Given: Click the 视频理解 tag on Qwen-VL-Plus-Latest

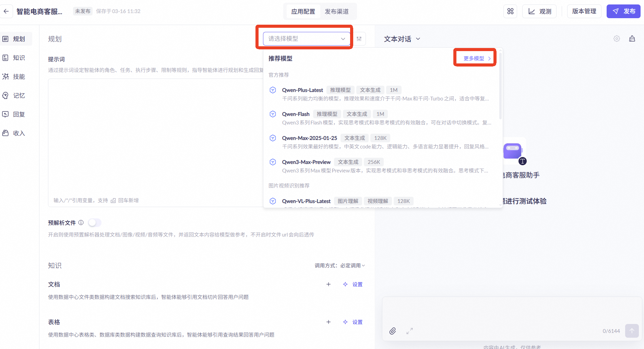Looking at the screenshot, I should coord(378,201).
